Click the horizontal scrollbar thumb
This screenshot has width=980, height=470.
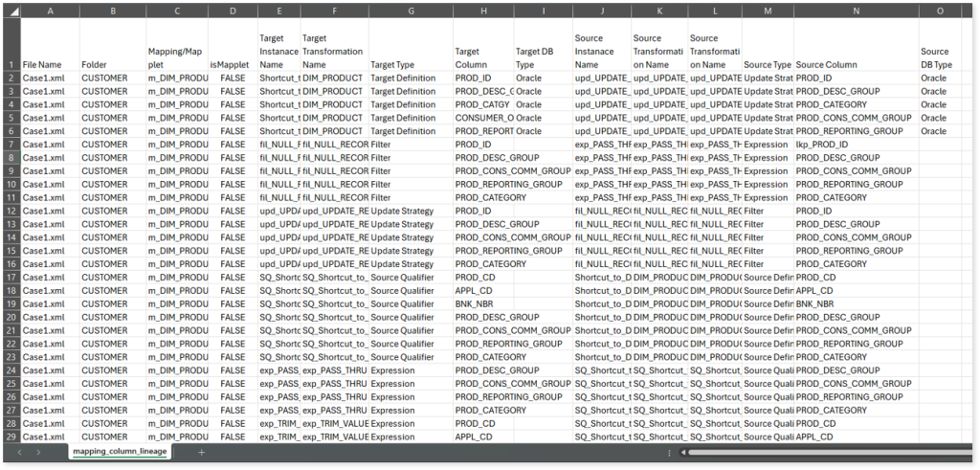point(832,452)
